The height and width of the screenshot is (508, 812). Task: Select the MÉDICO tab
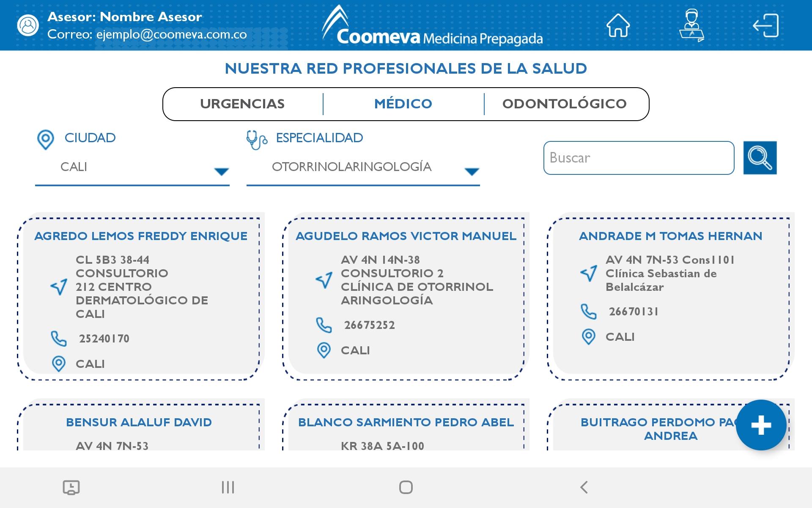point(403,104)
